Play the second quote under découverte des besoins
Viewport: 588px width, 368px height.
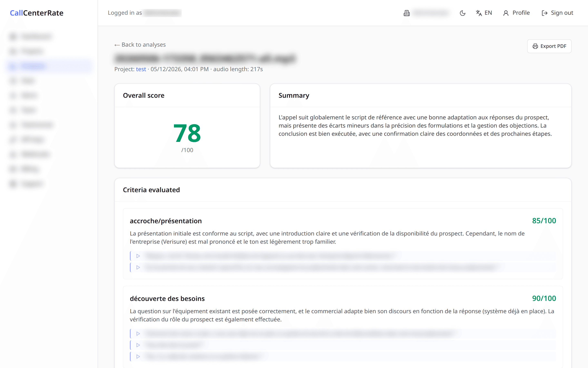(138, 345)
